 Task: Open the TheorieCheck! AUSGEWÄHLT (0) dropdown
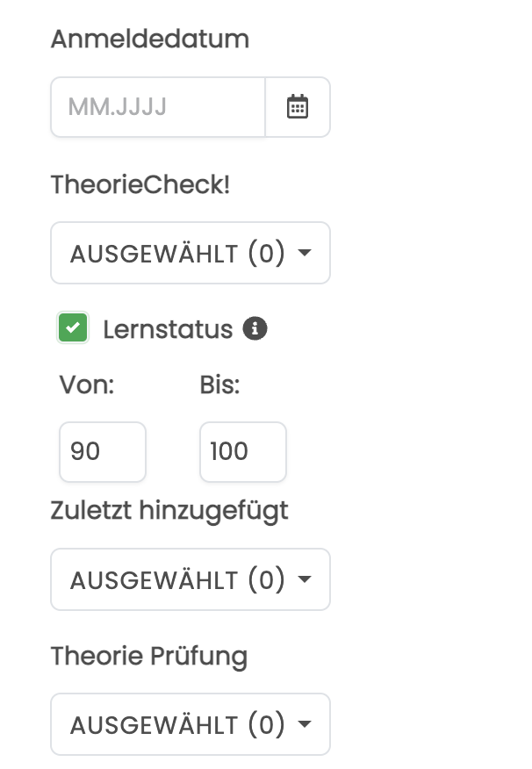[191, 253]
